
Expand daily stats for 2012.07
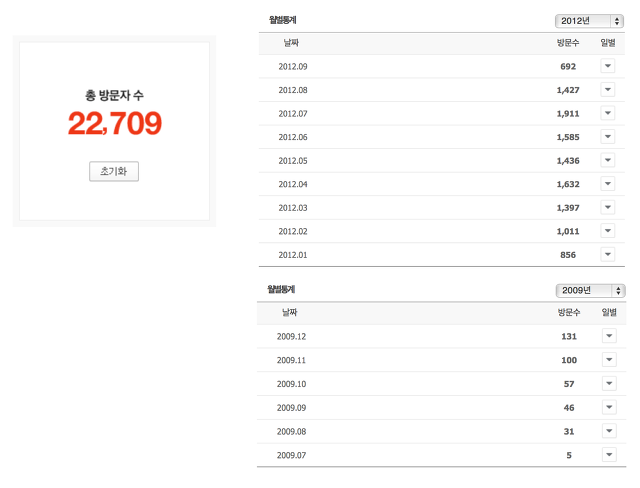(608, 113)
